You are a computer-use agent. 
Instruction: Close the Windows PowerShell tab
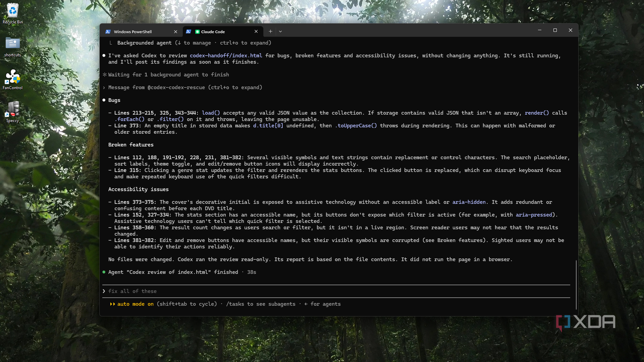click(x=175, y=31)
